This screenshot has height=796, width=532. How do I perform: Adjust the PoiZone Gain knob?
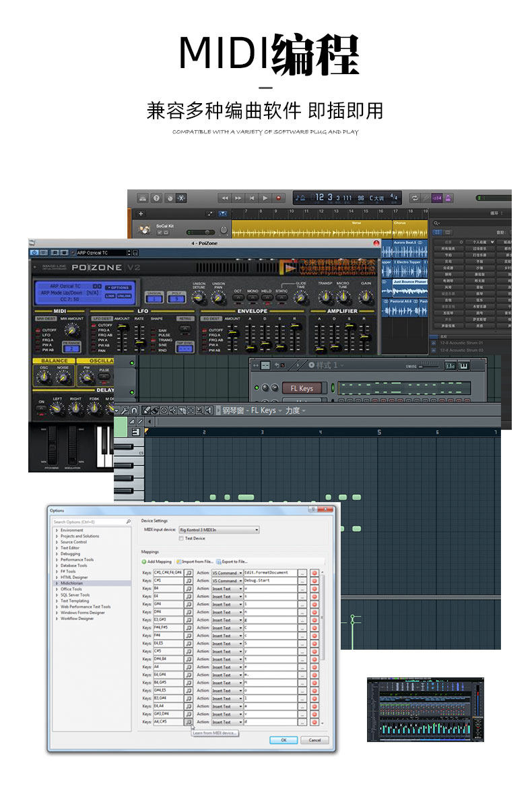tap(365, 297)
